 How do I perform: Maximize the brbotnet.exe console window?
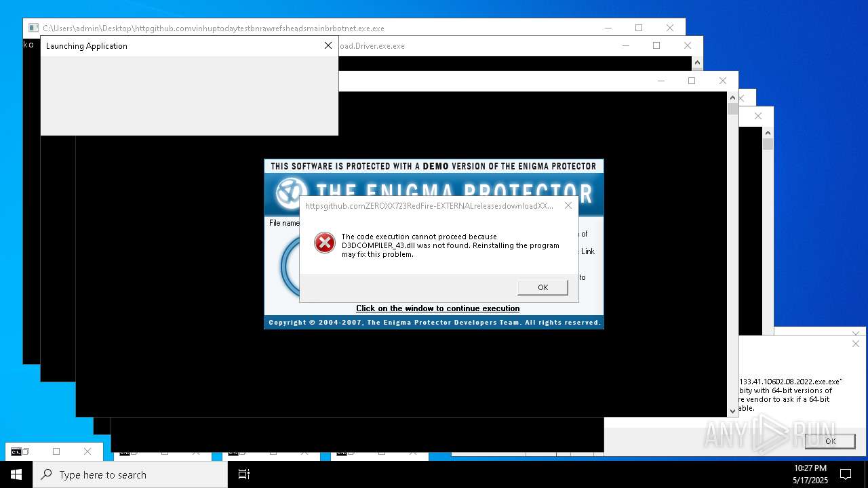click(x=639, y=28)
